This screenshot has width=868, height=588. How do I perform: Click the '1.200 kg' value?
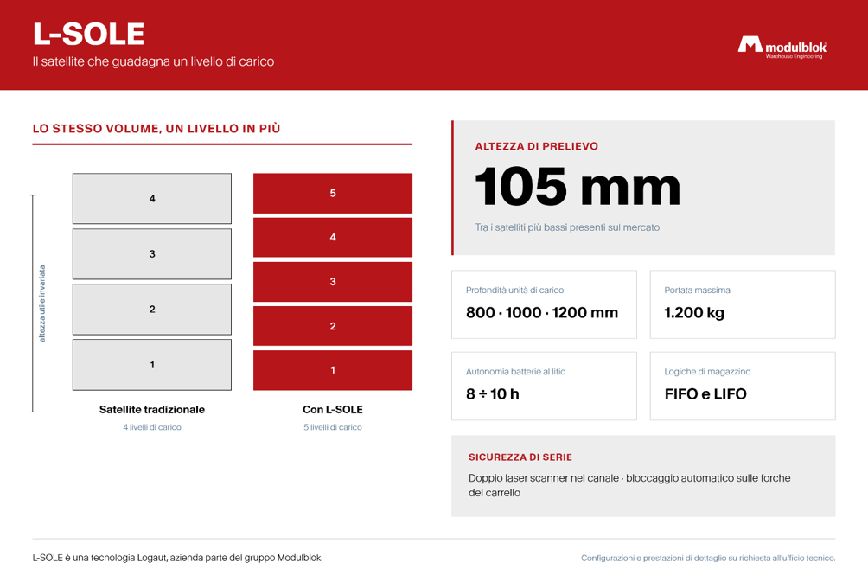pos(694,313)
